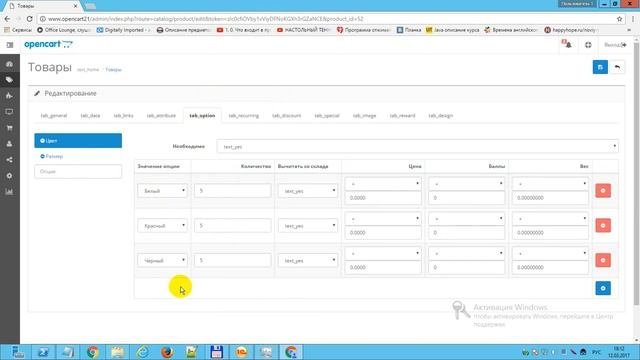The image size is (640, 360).
Task: Switch to the tab_general tab
Action: pyautogui.click(x=53, y=116)
